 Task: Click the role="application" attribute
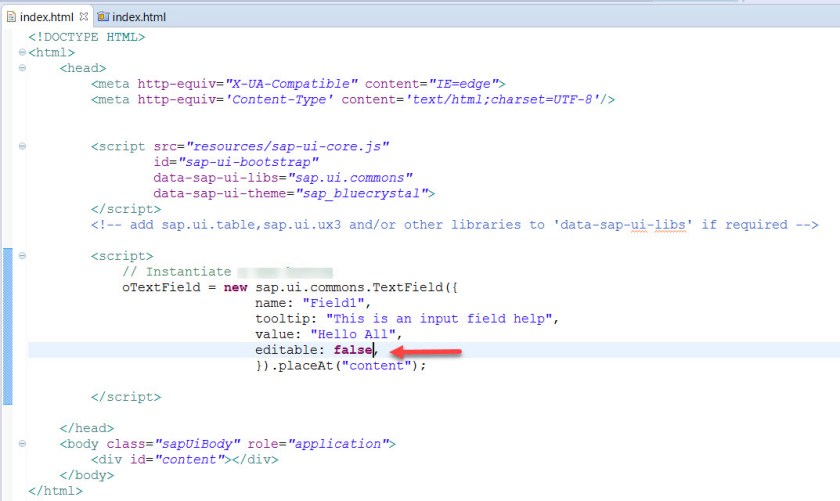pos(318,444)
